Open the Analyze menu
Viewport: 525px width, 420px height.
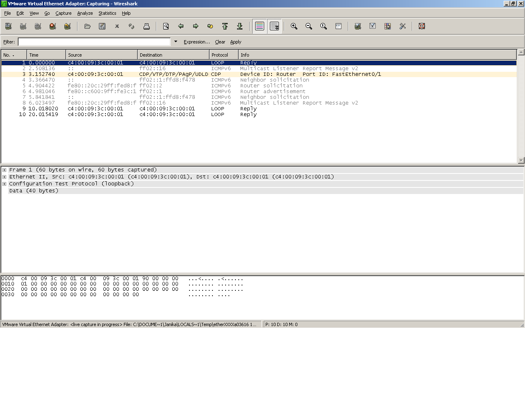pos(85,13)
